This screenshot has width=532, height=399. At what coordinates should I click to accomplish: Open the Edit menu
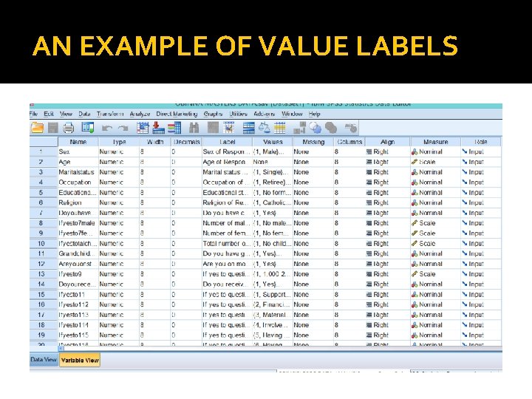coord(49,114)
